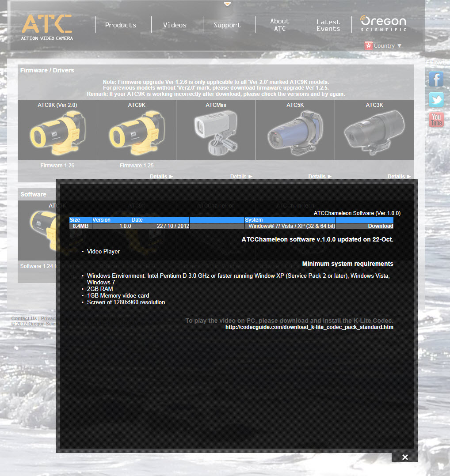Click the Firmware 1.26 label

point(57,166)
